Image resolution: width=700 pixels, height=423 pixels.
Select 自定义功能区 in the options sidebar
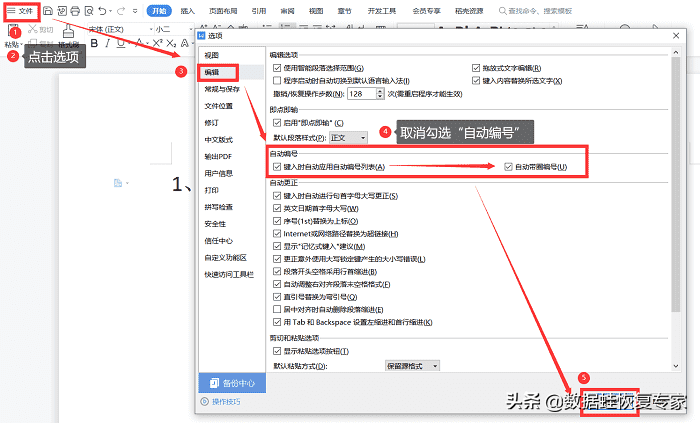pyautogui.click(x=225, y=257)
